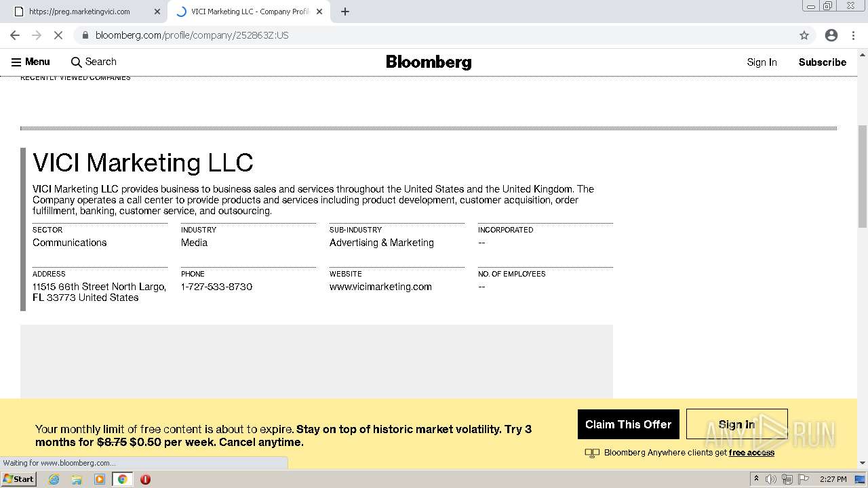Close the VICI Marketing LLC tab
Screen dimensions: 868x488
[319, 12]
